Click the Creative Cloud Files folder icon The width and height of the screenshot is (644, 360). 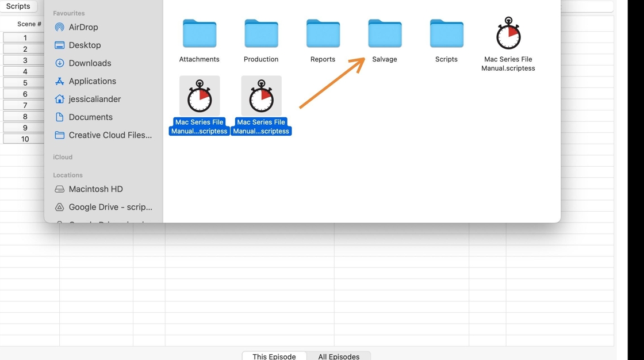pyautogui.click(x=60, y=135)
